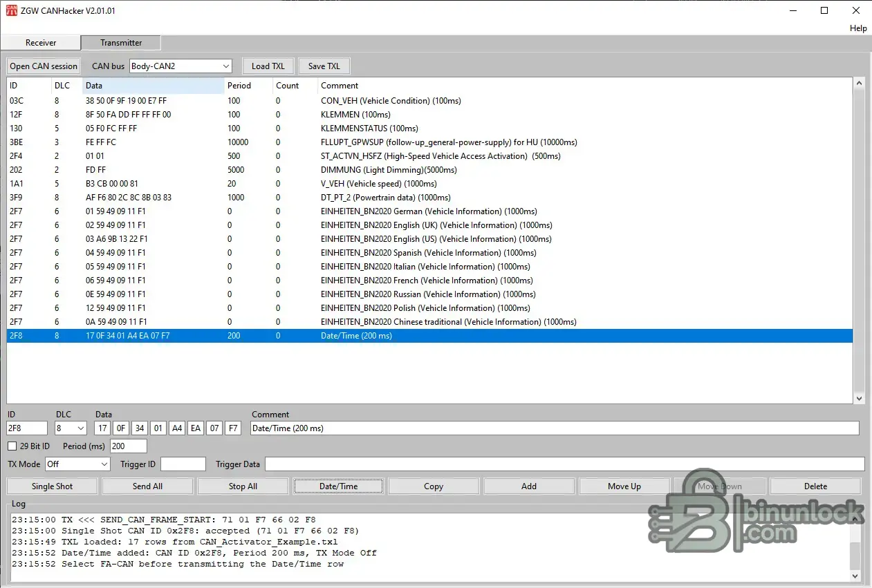This screenshot has height=588, width=872.
Task: Click the data byte field EA
Action: tap(196, 428)
